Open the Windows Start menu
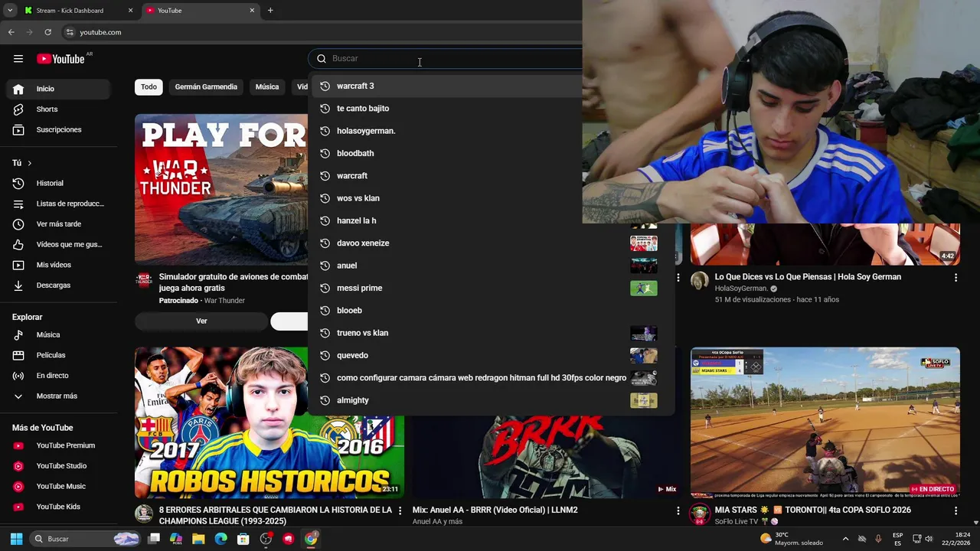The height and width of the screenshot is (551, 980). click(16, 539)
